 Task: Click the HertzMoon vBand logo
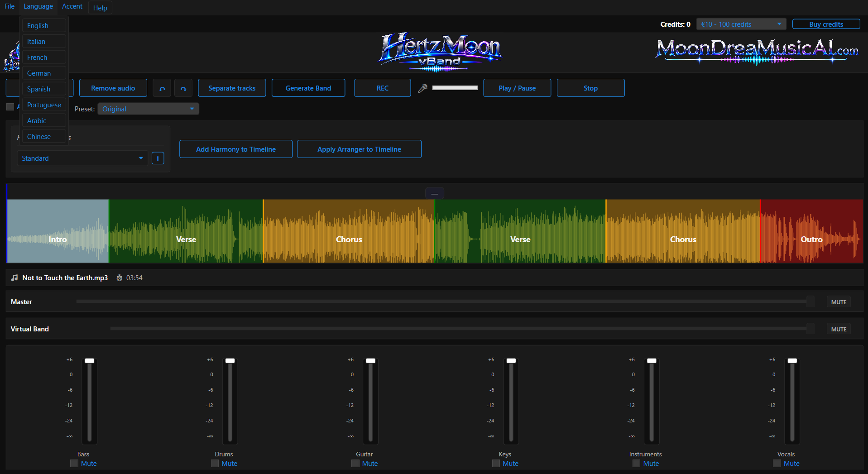point(440,52)
